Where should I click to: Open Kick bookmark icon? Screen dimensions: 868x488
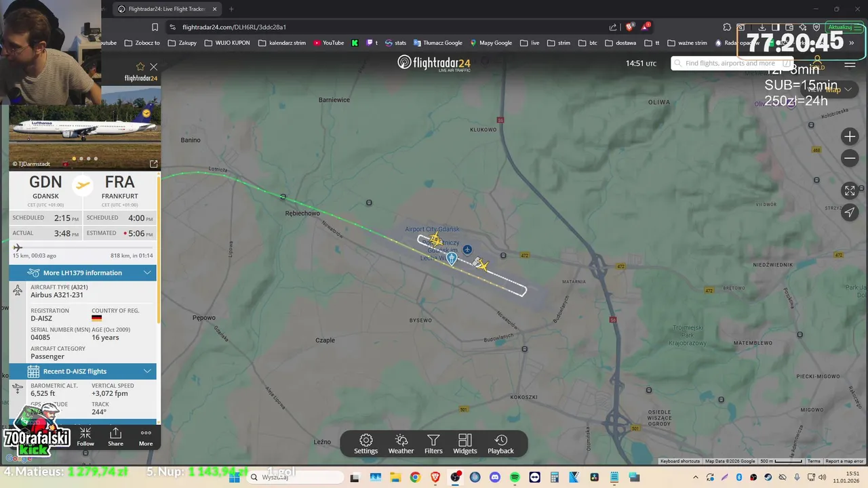tap(355, 43)
